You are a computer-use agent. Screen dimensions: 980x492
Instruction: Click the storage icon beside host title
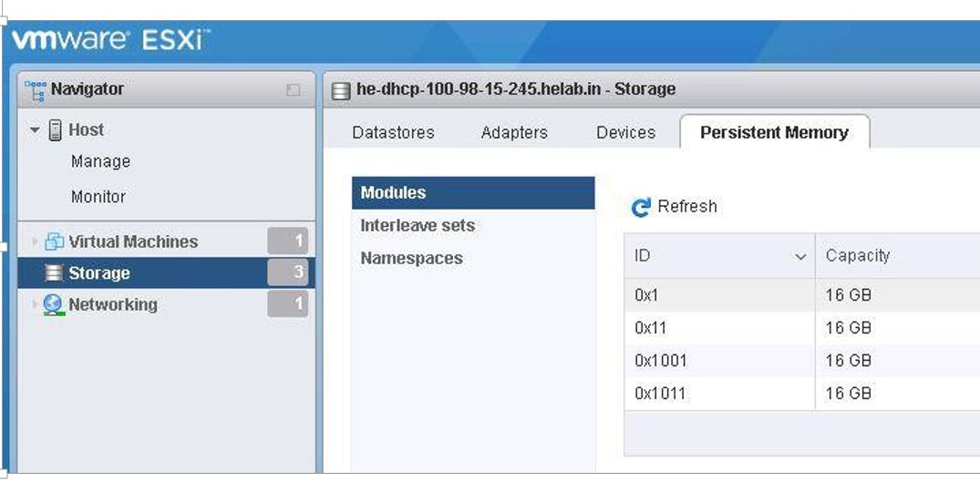point(341,91)
